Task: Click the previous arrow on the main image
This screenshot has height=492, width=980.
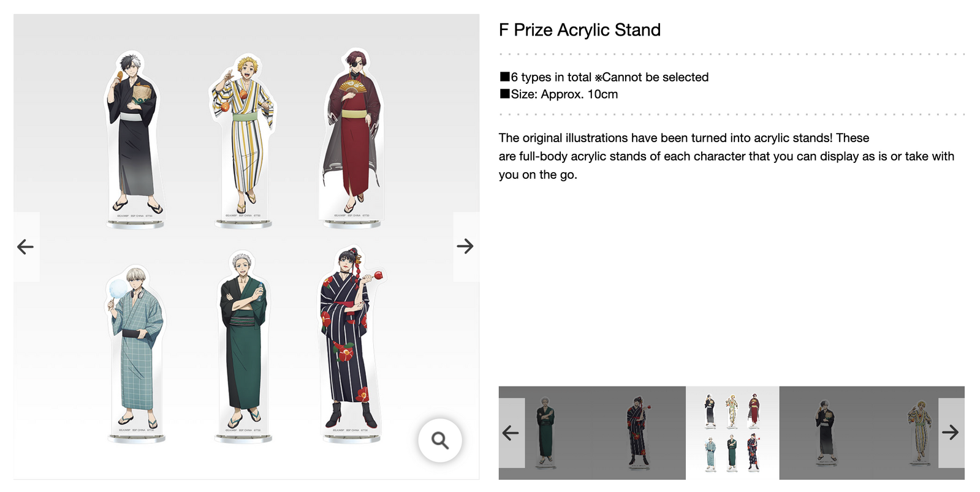Action: click(26, 247)
